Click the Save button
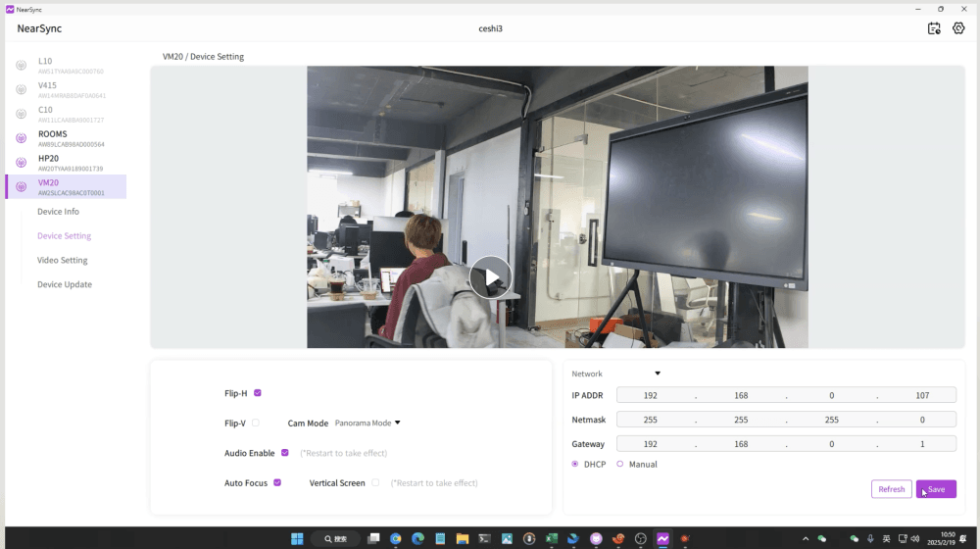The height and width of the screenshot is (549, 980). pos(936,489)
